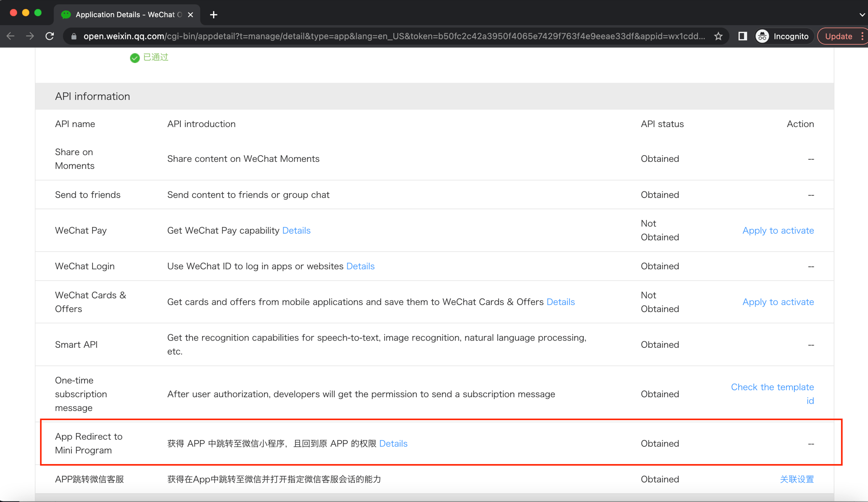Click the Incognito profile icon
This screenshot has width=868, height=502.
tap(762, 36)
